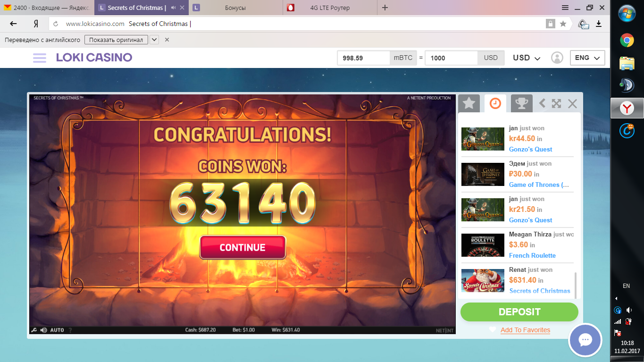Viewport: 644px width, 362px height.
Task: Start AUTO play in the slot game
Action: tap(57, 330)
